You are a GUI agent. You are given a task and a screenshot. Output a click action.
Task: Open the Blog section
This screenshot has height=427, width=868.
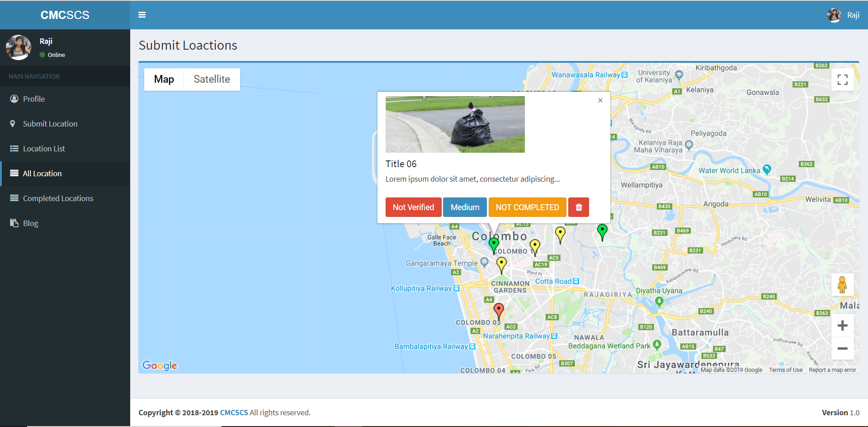click(65, 223)
